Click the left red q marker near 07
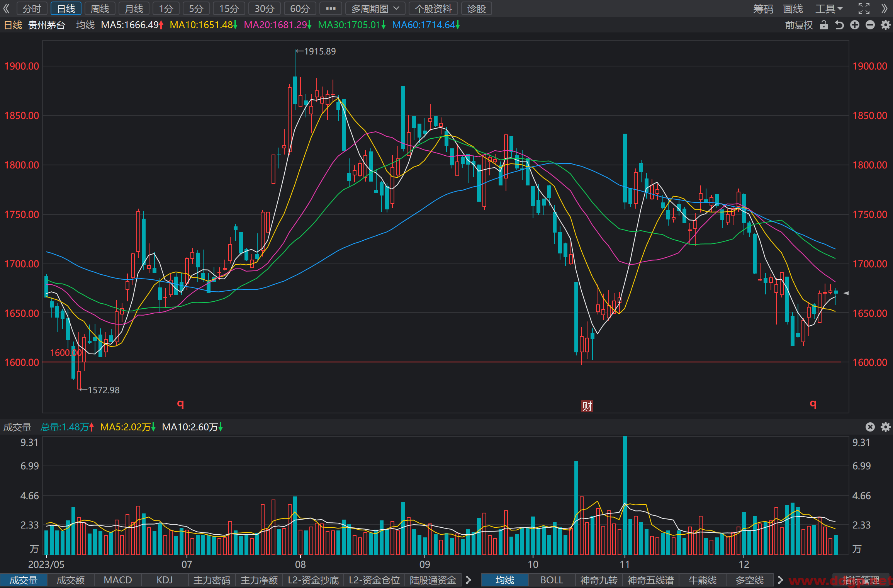Image resolution: width=893 pixels, height=588 pixels. [180, 404]
